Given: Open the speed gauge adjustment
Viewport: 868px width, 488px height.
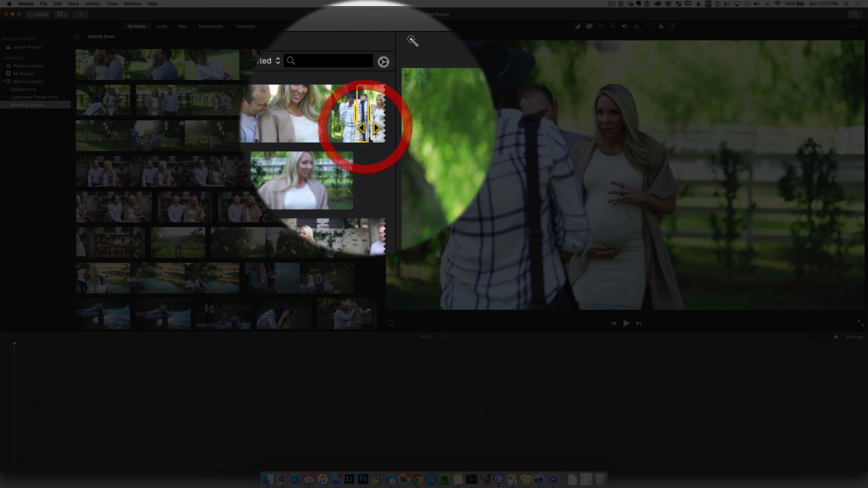Looking at the screenshot, I should click(648, 26).
